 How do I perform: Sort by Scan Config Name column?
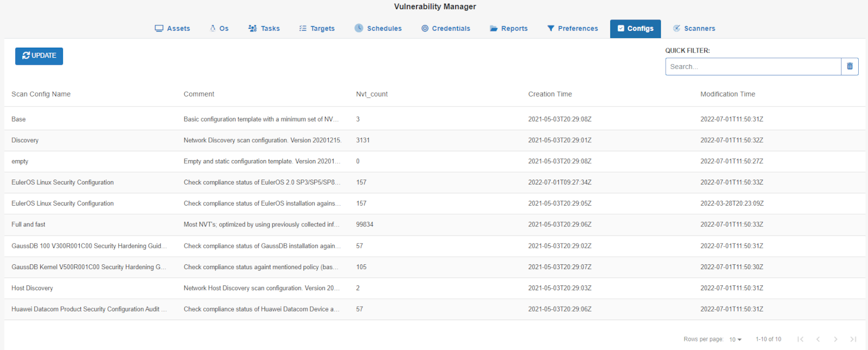point(41,94)
